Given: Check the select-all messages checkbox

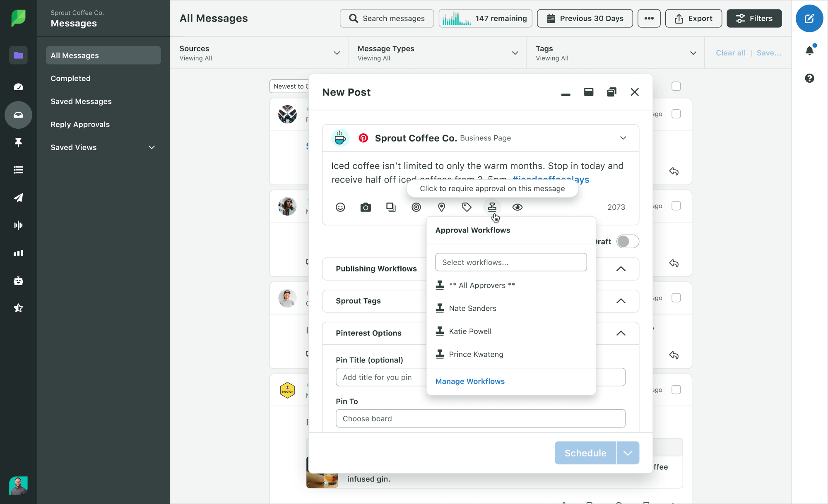Looking at the screenshot, I should (676, 86).
